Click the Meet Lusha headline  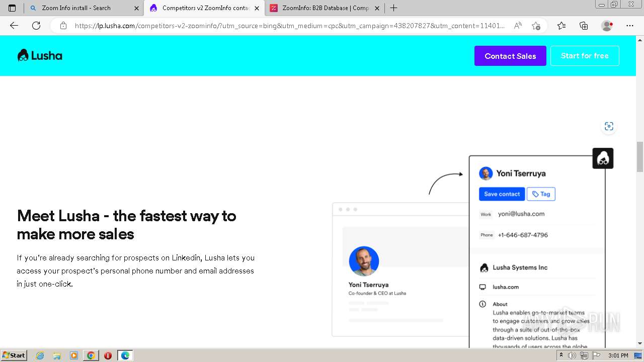pyautogui.click(x=126, y=225)
